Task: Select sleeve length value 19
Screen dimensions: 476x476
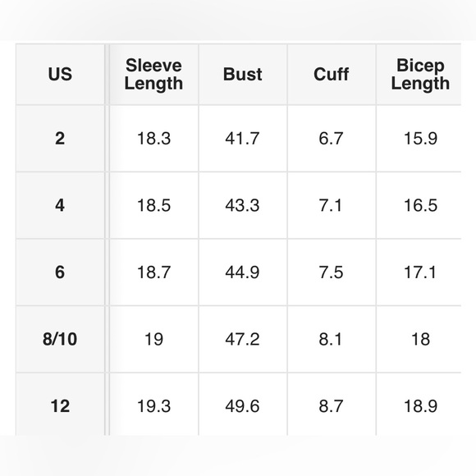Action: pyautogui.click(x=153, y=339)
